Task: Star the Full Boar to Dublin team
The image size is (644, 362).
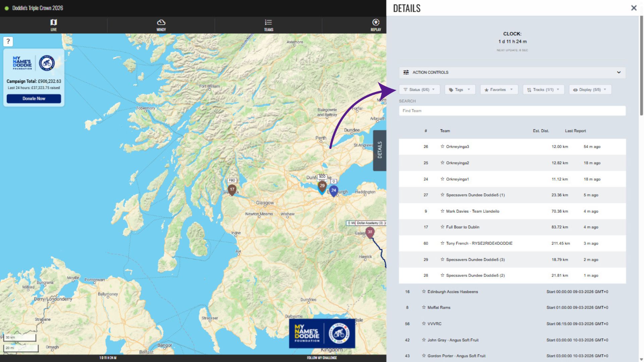Action: coord(442,227)
